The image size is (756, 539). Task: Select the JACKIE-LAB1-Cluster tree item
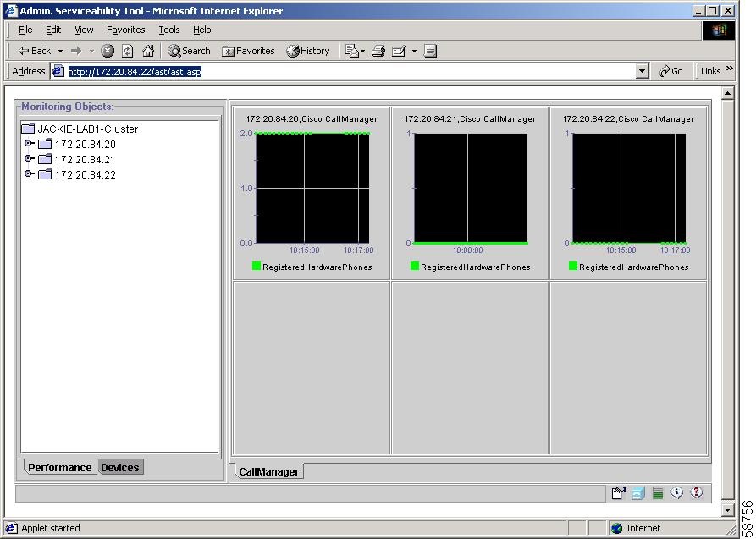(88, 129)
